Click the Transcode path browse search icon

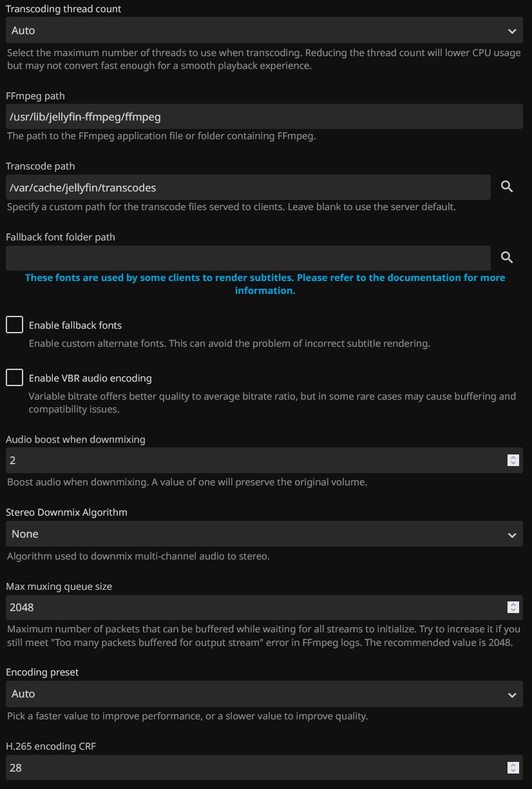pyautogui.click(x=507, y=187)
